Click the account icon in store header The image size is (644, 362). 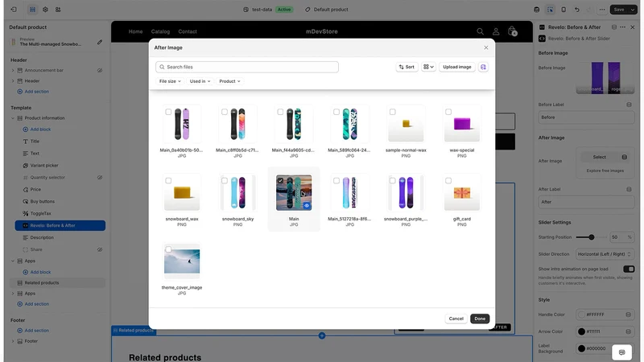coord(496,31)
